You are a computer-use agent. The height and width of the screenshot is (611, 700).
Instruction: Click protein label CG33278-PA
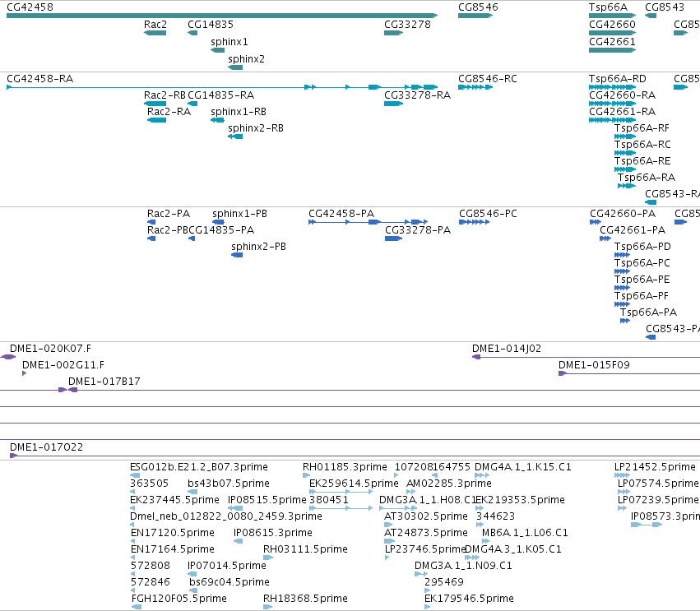pyautogui.click(x=418, y=231)
